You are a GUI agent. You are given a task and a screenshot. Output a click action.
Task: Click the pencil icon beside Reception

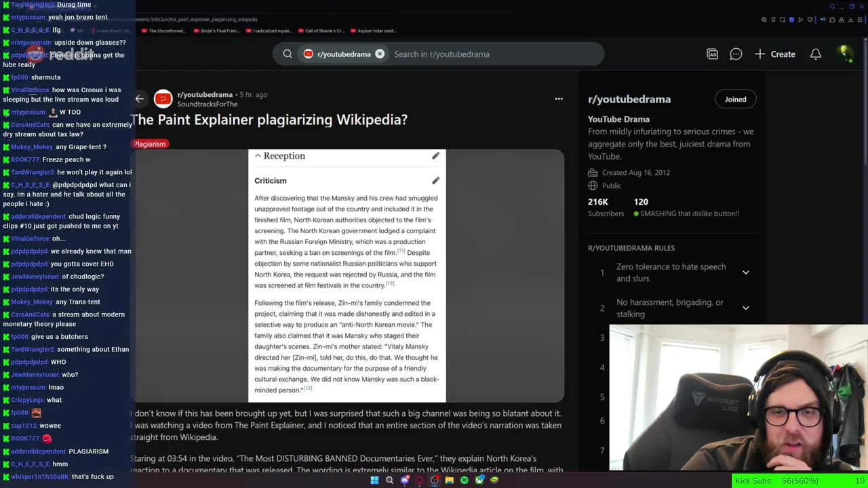tap(436, 156)
